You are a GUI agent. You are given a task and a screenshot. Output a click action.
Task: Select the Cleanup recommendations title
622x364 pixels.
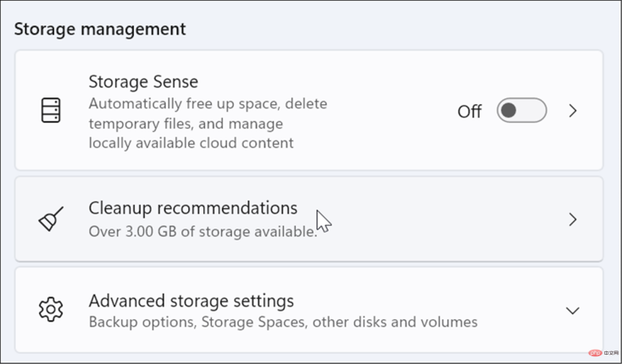(x=193, y=208)
